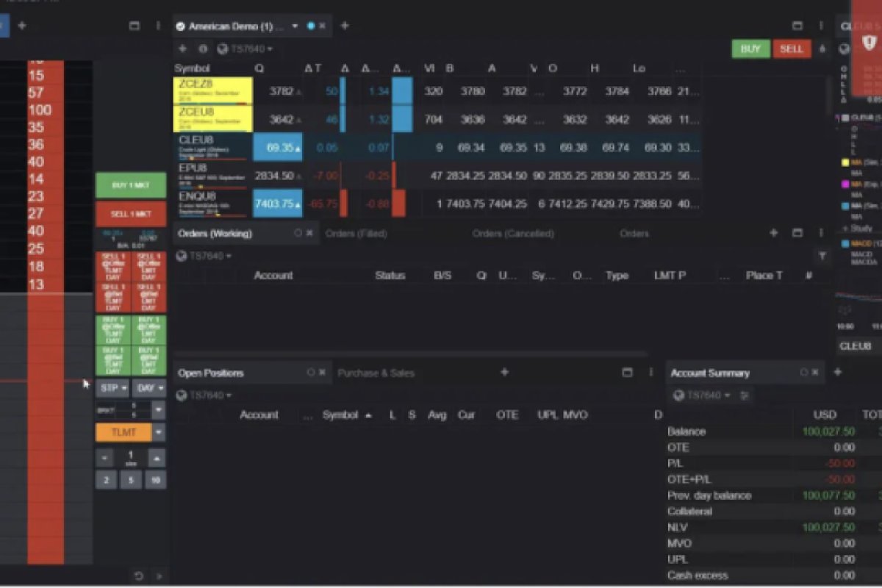882x588 pixels.
Task: Click the SELL 1 MKT button
Action: tap(131, 214)
